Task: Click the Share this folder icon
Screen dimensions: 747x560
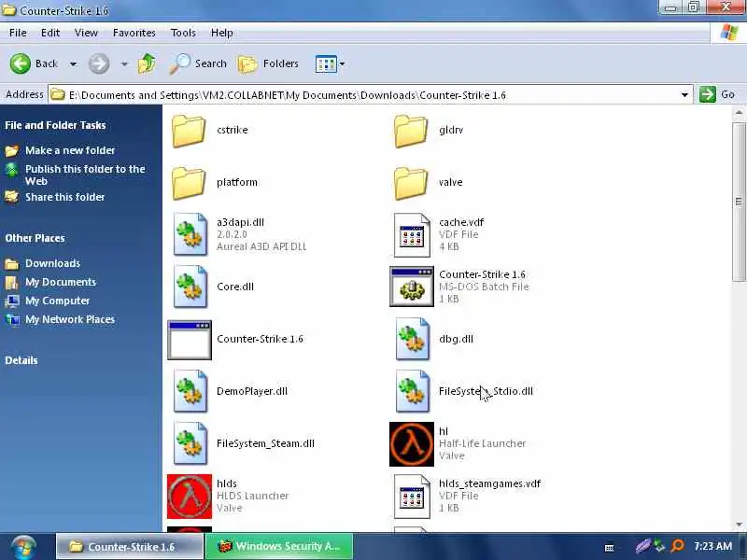Action: pos(11,197)
